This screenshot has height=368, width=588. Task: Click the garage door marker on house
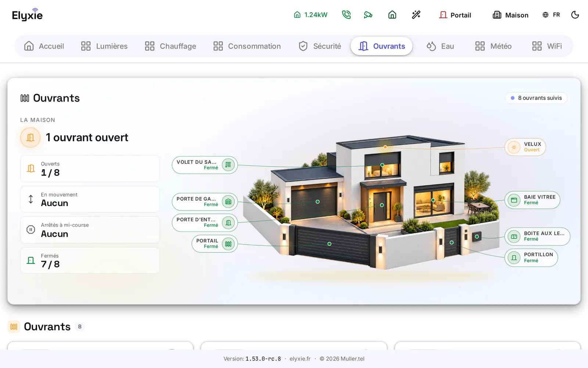318,202
